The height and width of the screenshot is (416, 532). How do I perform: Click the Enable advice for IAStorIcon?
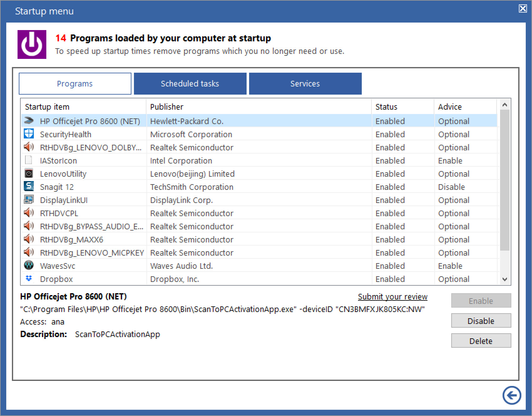point(450,161)
